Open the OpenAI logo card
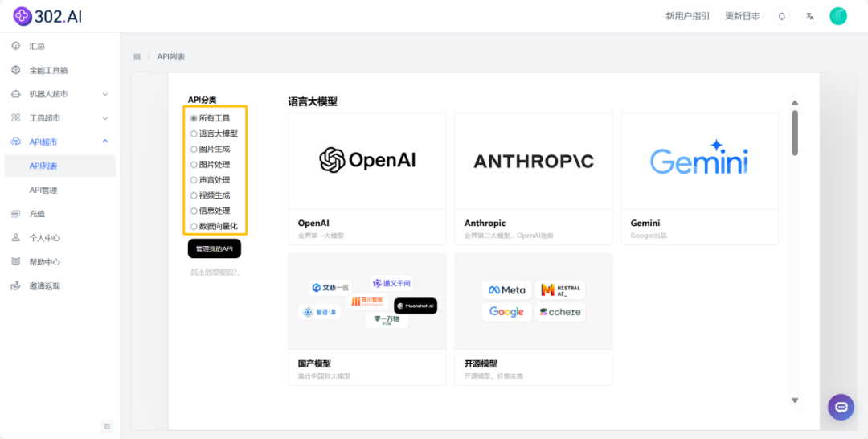This screenshot has width=868, height=439. click(x=367, y=161)
